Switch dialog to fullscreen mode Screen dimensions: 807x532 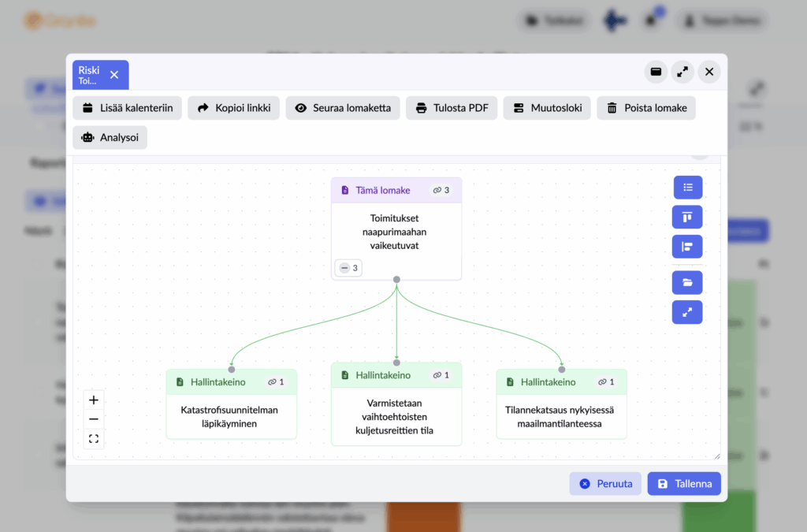[682, 72]
